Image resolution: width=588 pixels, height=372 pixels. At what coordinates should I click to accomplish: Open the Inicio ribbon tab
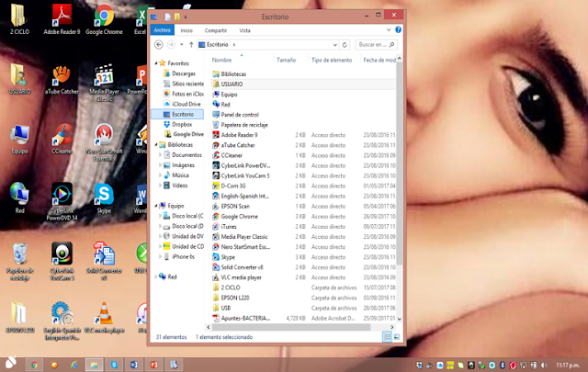point(187,30)
